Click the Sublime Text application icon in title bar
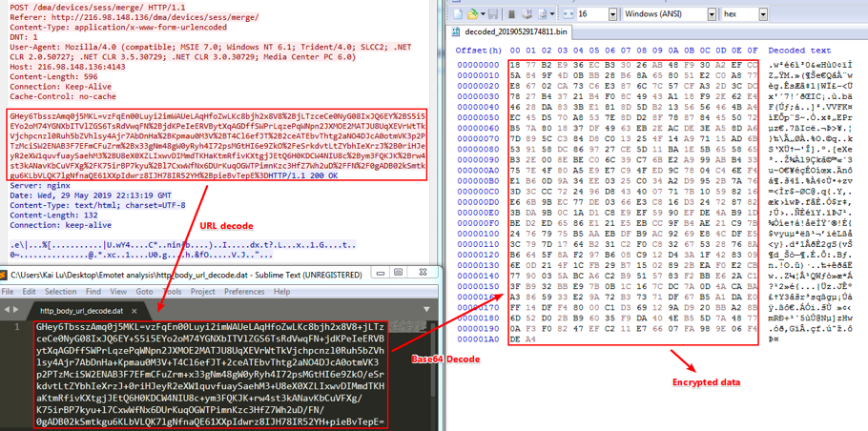Image resolution: width=868 pixels, height=431 pixels. 3,275
